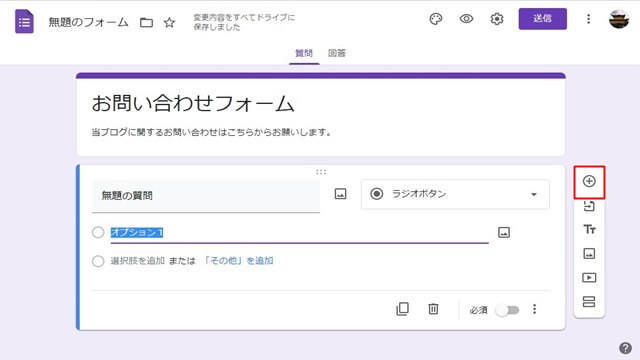Click 選択肢を追加 to add option
The image size is (640, 360).
138,261
